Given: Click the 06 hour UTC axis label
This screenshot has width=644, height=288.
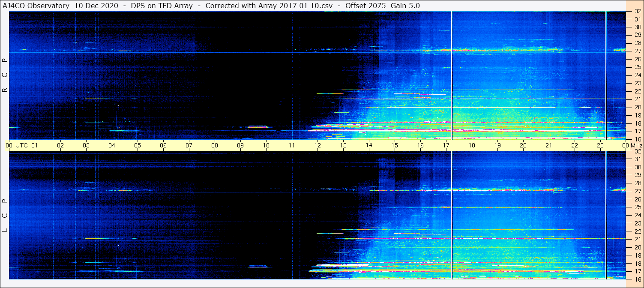Looking at the screenshot, I should click(163, 145).
